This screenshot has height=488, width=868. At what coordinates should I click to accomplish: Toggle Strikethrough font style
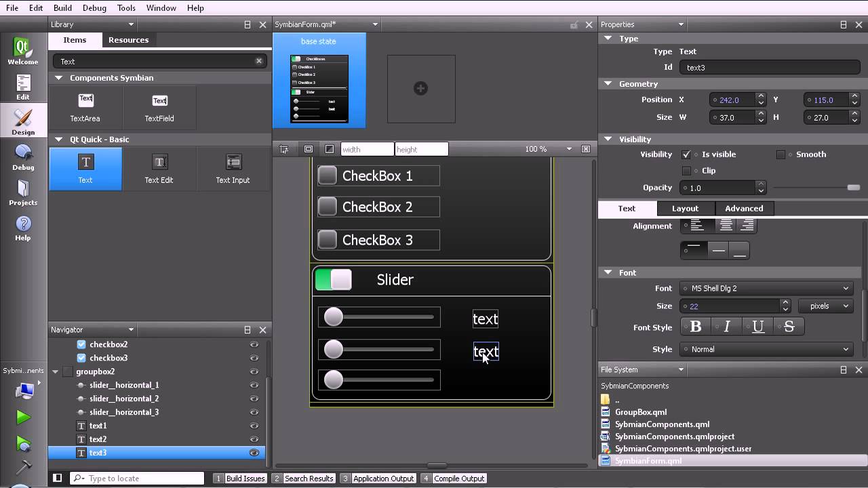click(x=789, y=327)
